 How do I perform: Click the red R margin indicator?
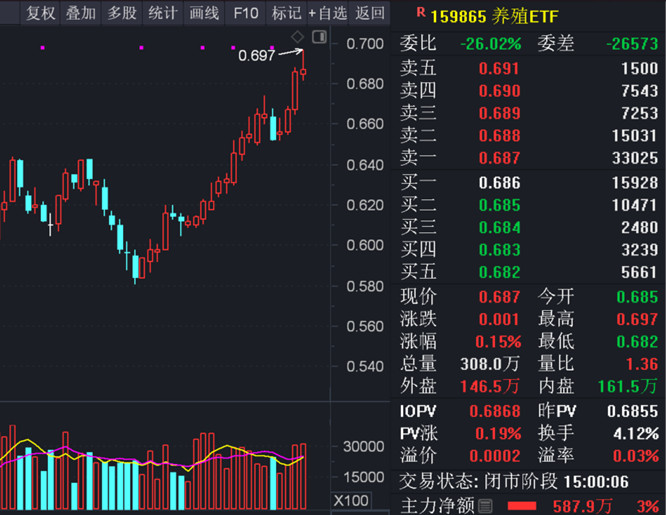coord(421,12)
